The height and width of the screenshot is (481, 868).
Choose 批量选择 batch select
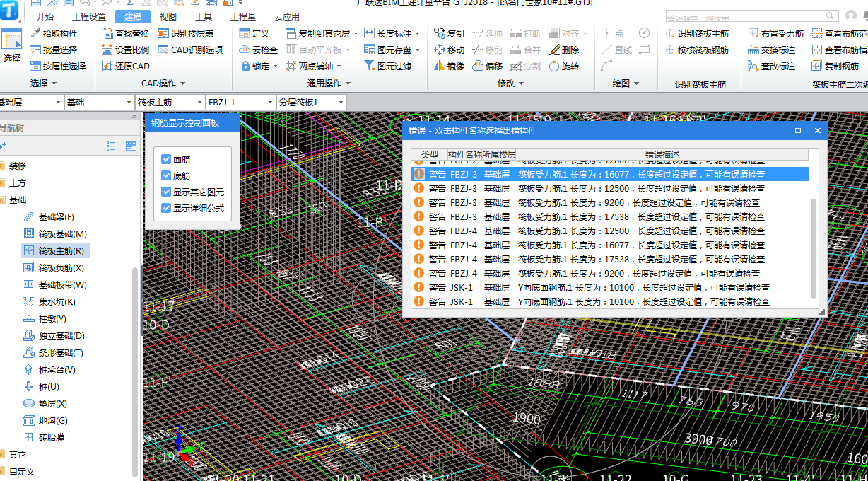pyautogui.click(x=54, y=50)
